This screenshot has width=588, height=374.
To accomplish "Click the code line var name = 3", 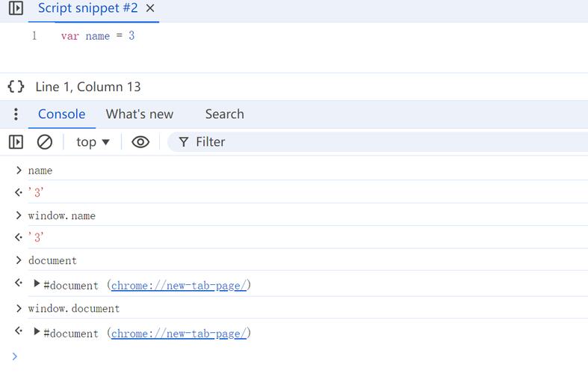I will pos(98,36).
